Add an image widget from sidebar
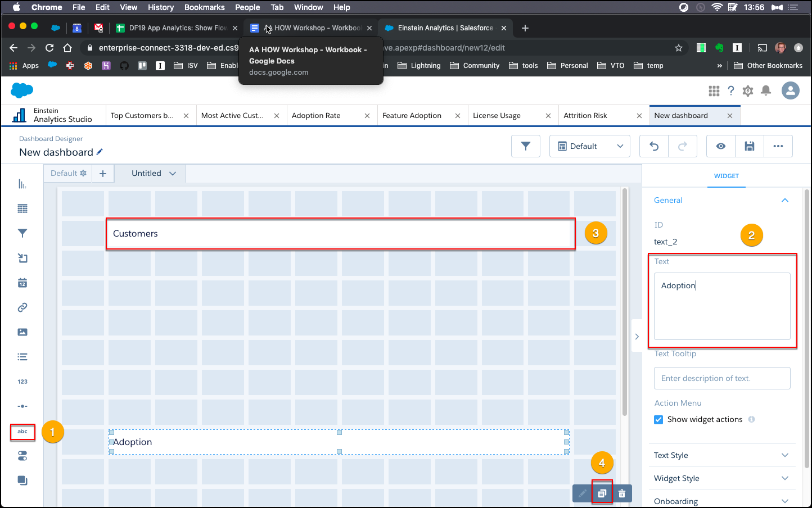 coord(22,332)
